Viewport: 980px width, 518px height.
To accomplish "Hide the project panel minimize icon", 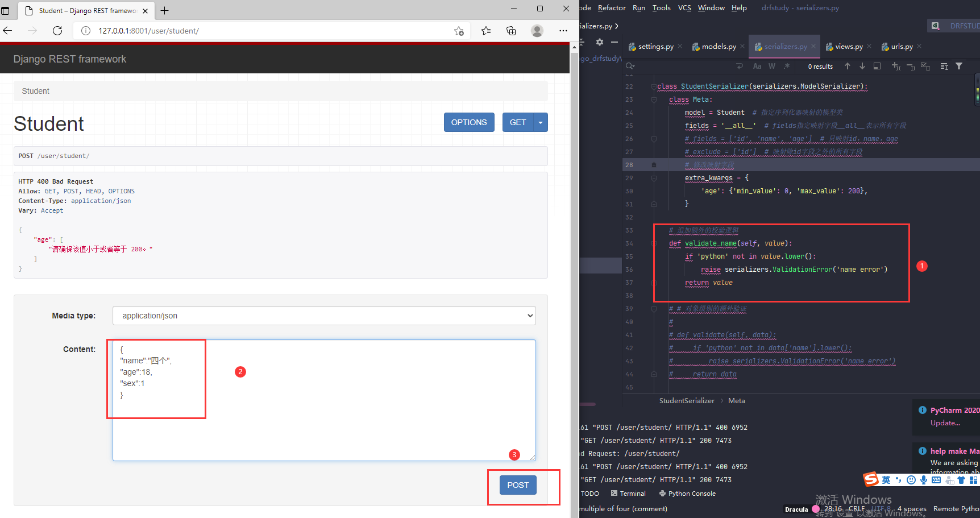I will [614, 42].
